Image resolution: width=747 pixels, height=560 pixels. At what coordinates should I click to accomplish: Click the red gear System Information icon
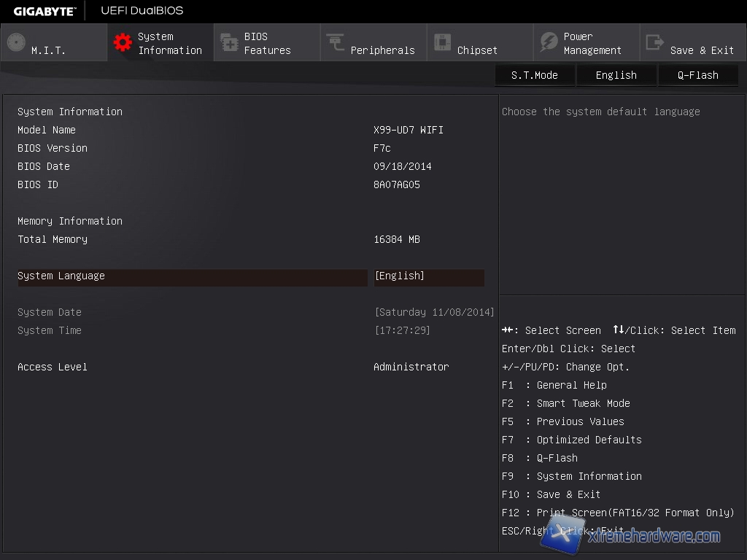(x=123, y=42)
